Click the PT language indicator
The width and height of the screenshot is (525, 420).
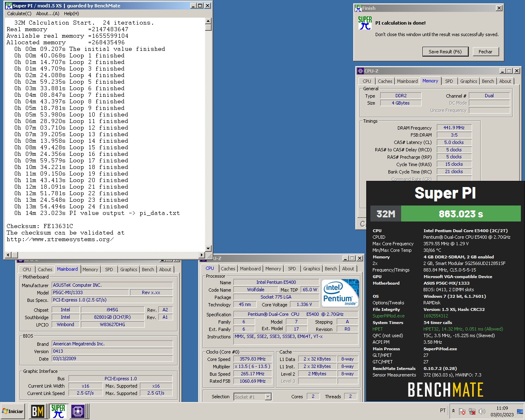[x=443, y=411]
